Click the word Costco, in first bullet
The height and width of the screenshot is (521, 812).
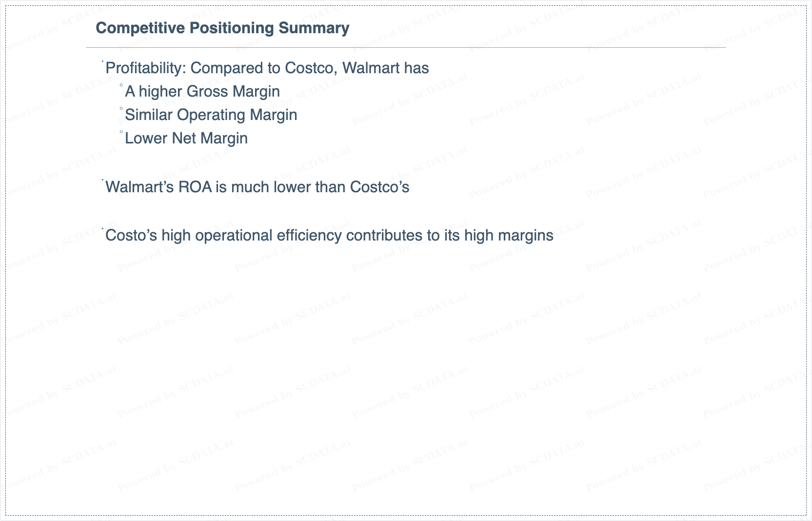tap(311, 68)
